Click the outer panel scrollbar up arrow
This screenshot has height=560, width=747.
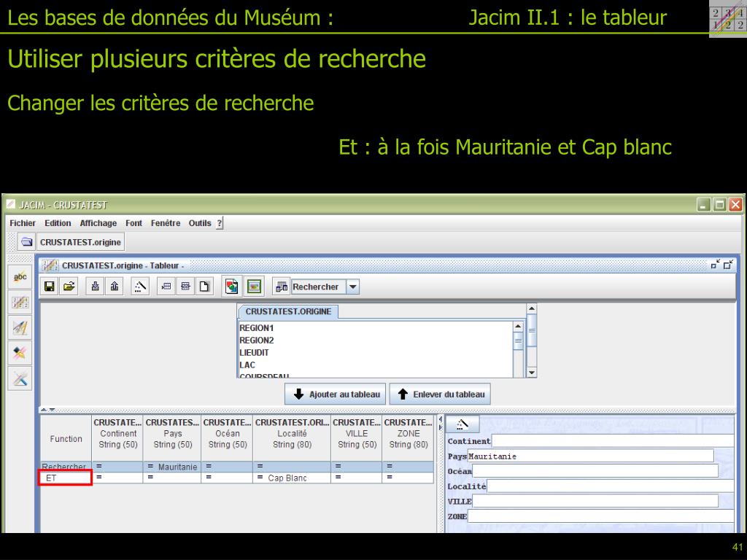(532, 309)
